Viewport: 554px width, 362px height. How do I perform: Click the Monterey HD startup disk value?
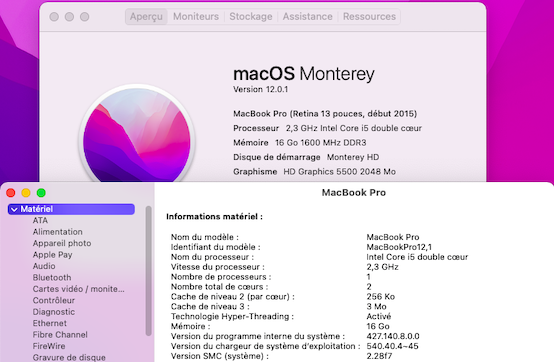point(353,157)
